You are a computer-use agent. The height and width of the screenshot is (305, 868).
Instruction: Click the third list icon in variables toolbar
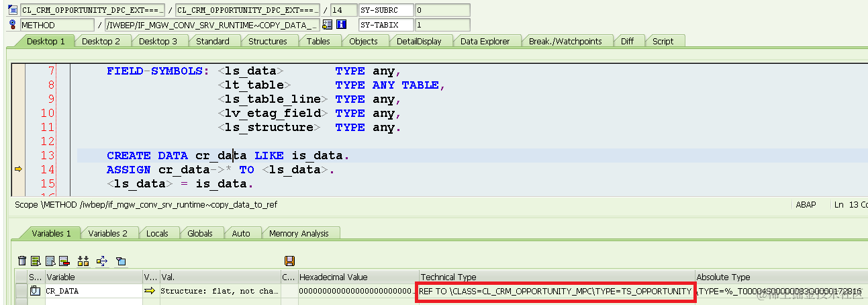click(50, 261)
